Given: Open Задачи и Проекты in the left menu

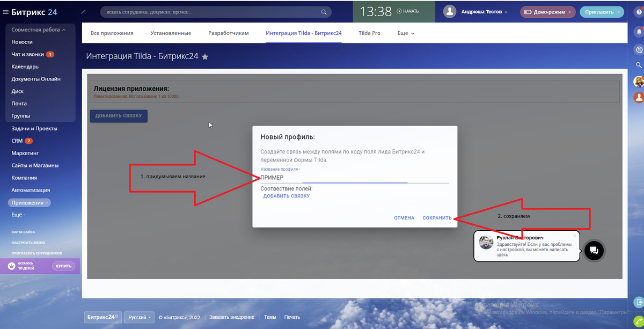Looking at the screenshot, I should (34, 129).
